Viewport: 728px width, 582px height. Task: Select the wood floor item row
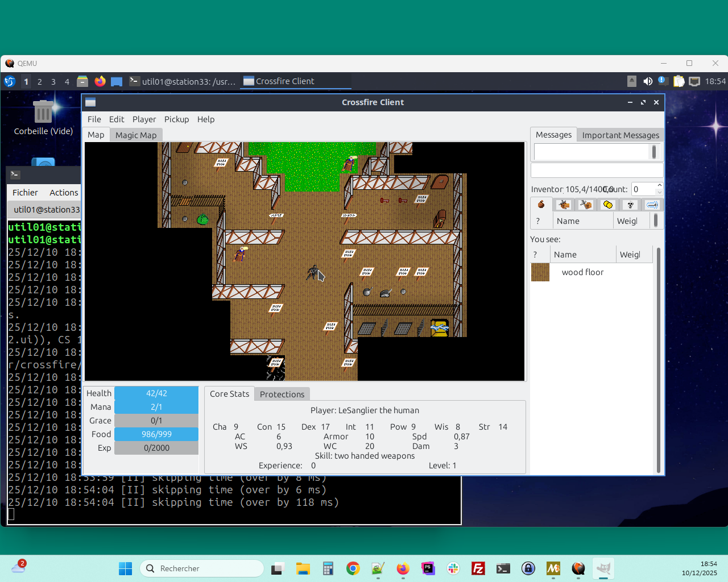coord(582,272)
